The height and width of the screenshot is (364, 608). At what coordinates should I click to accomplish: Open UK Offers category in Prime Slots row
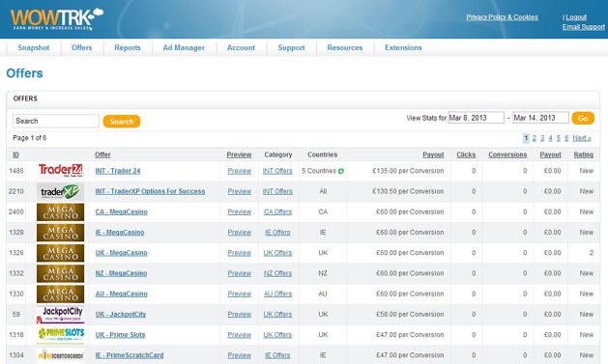tap(277, 335)
